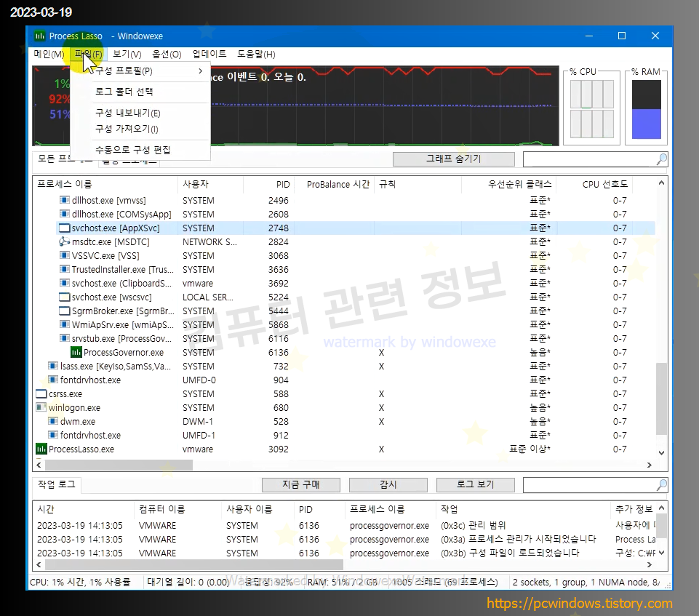Sort action log by 시간 column

84,509
